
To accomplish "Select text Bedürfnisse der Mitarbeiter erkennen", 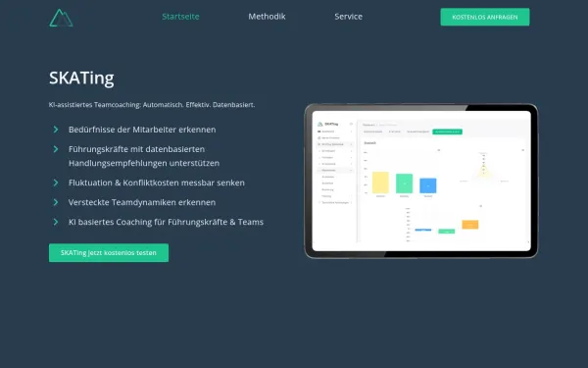I will [x=142, y=130].
